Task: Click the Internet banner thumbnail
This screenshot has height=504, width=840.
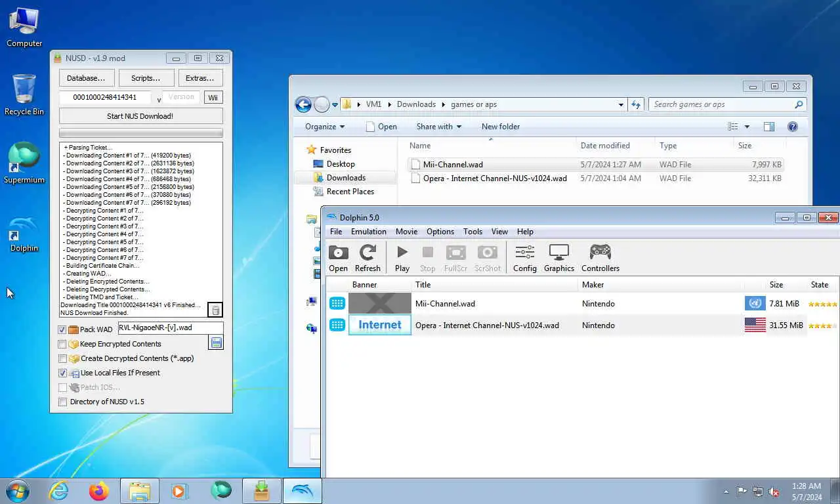Action: 380,325
